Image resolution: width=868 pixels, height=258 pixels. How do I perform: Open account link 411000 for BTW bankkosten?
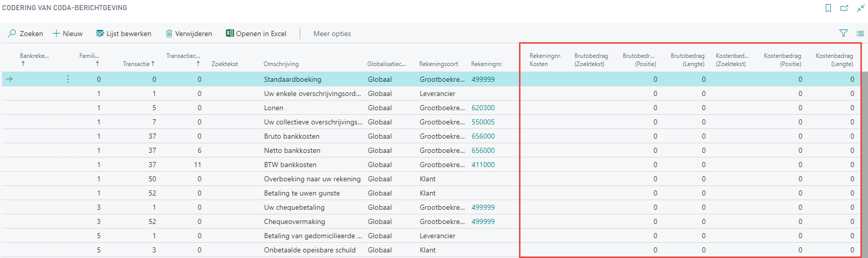click(x=483, y=165)
